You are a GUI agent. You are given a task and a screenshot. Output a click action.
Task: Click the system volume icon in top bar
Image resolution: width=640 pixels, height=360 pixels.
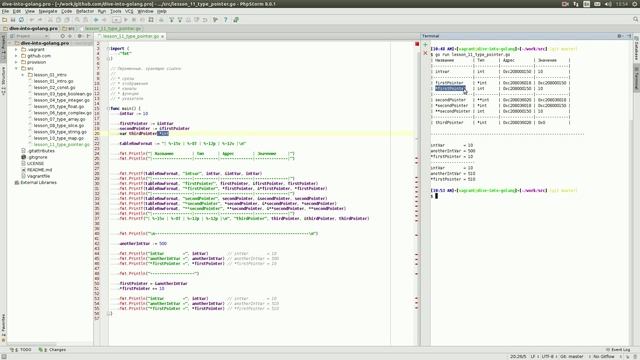608,4
